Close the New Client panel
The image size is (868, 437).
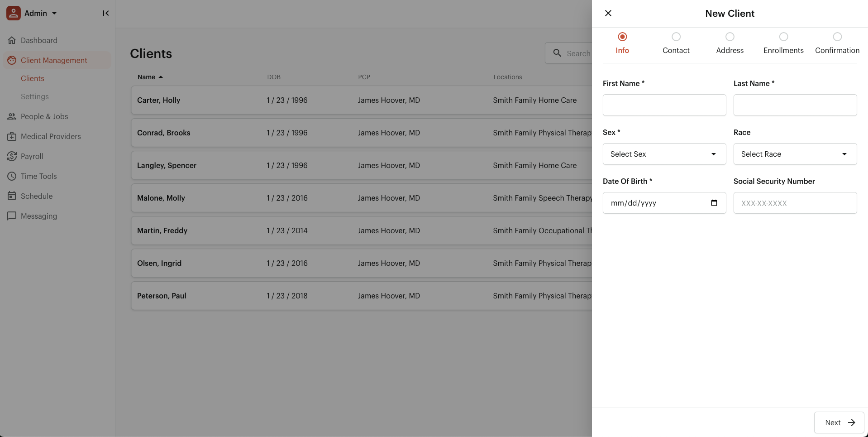(x=608, y=13)
